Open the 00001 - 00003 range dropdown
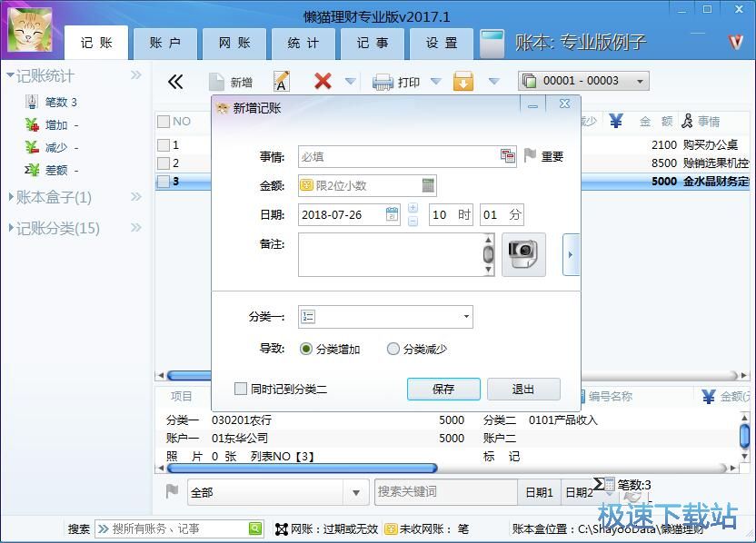756x543 pixels. 583,81
